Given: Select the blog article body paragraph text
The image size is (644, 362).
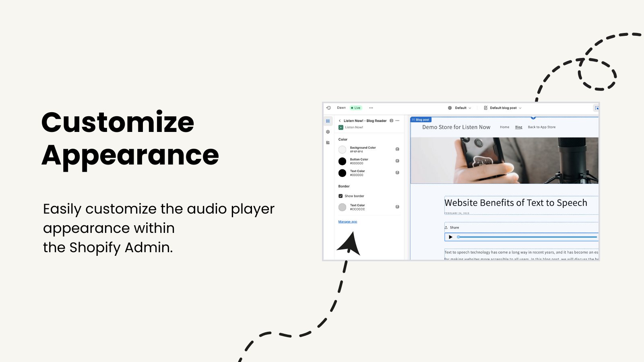Looking at the screenshot, I should point(521,255).
